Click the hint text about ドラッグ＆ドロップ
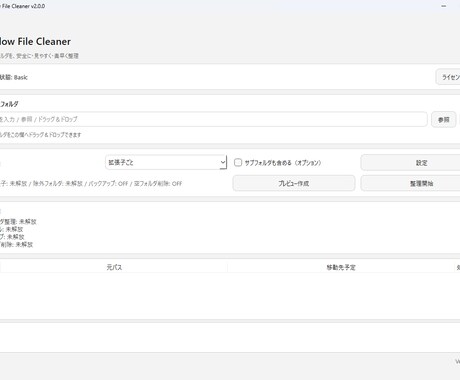The width and height of the screenshot is (460, 380). tap(40, 135)
